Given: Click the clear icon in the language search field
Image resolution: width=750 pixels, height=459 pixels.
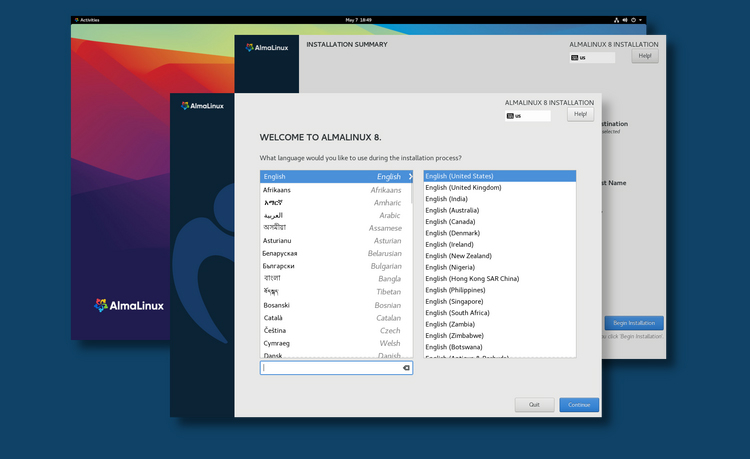Looking at the screenshot, I should [x=406, y=368].
